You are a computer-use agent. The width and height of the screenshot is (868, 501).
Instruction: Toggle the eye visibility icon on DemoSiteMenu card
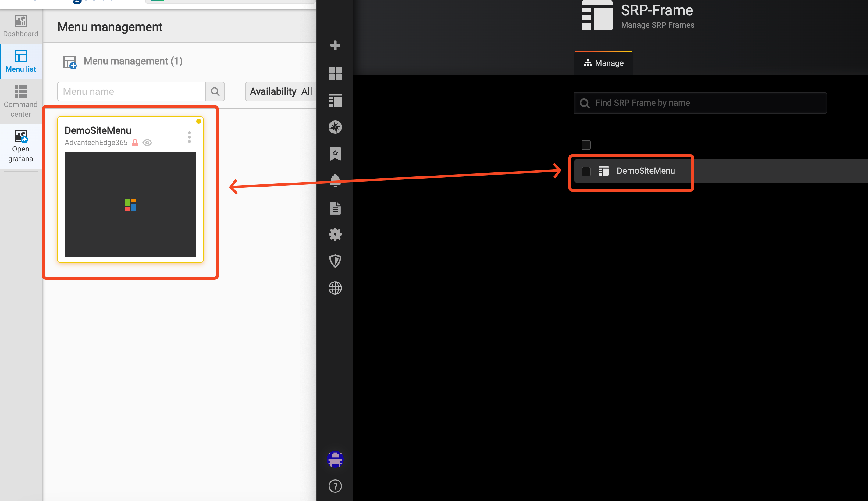pyautogui.click(x=147, y=142)
